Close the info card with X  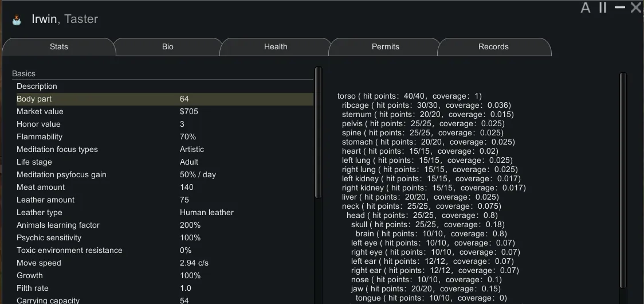635,8
